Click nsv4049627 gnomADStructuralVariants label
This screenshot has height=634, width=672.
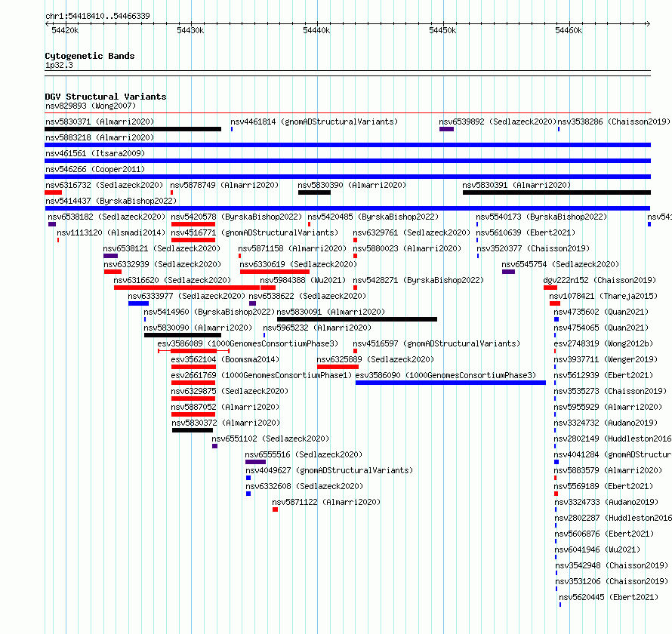329,470
